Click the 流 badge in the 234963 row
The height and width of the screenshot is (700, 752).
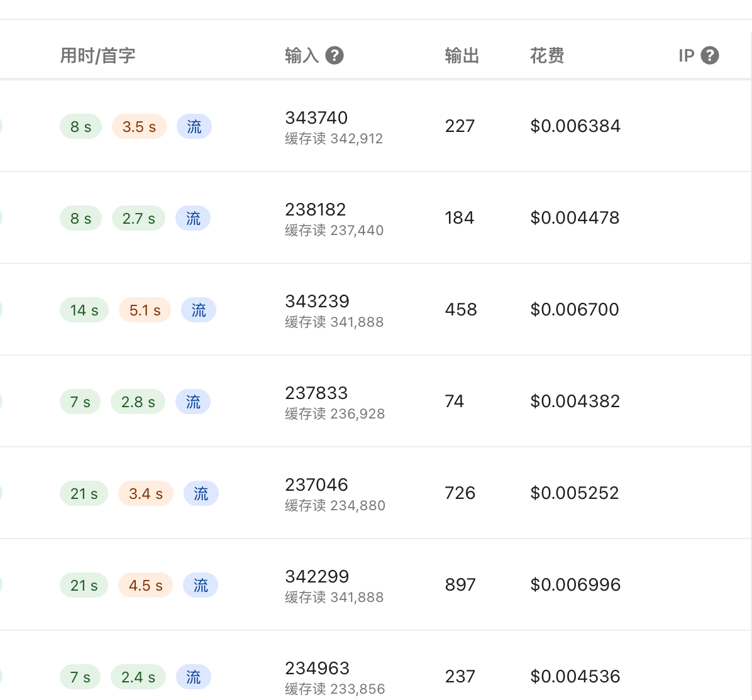pos(193,677)
